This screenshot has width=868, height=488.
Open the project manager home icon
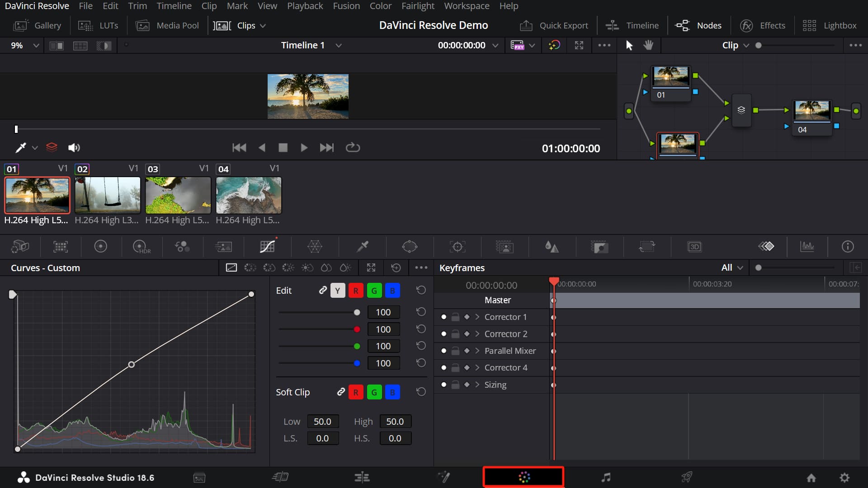click(x=811, y=478)
